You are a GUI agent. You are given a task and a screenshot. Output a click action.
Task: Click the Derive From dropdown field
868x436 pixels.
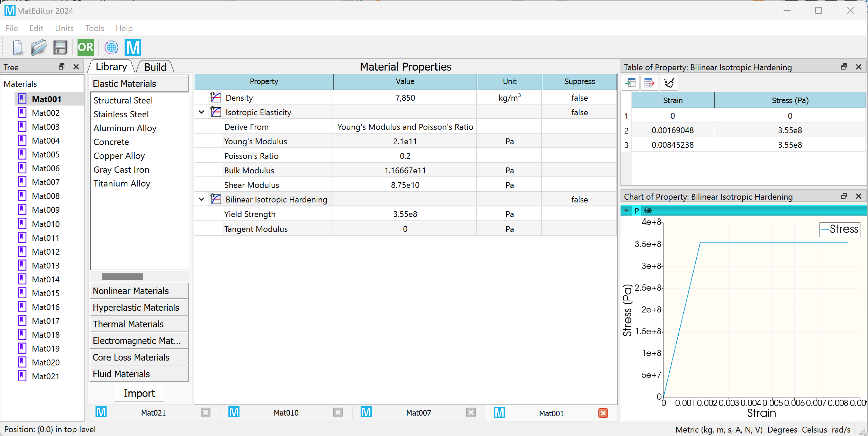click(x=405, y=127)
